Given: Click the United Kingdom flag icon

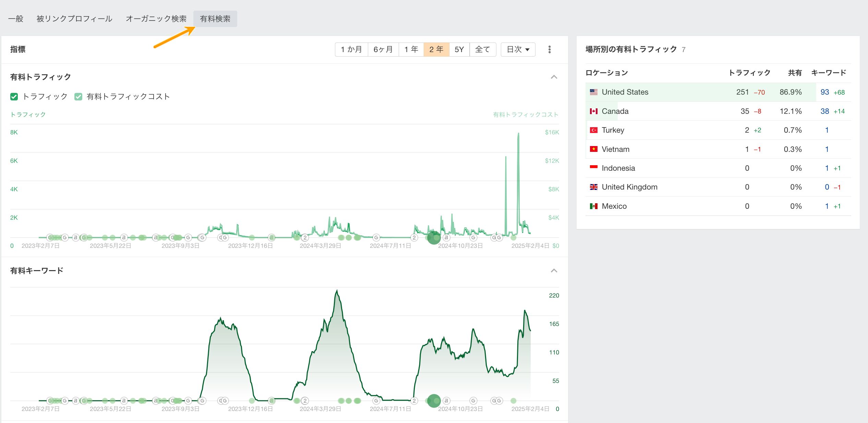Looking at the screenshot, I should (593, 187).
